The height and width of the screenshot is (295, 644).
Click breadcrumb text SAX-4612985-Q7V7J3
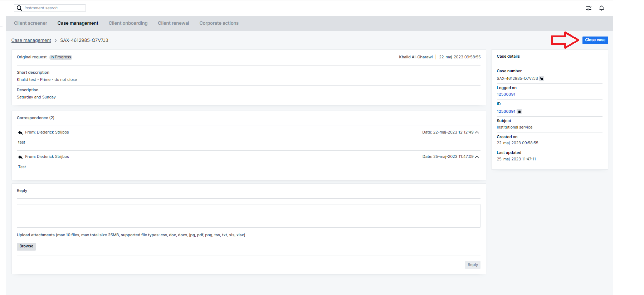[x=84, y=40]
